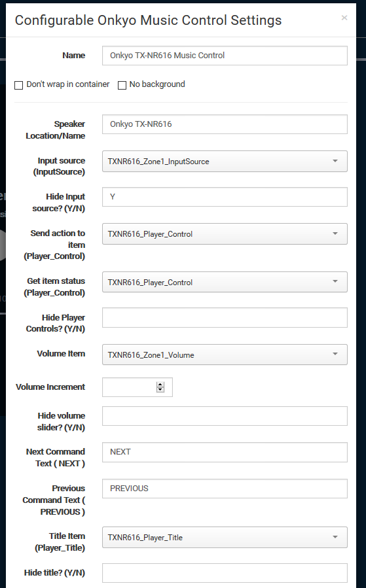Focus the Hide volume slider field
The image size is (366, 588).
[x=225, y=416]
